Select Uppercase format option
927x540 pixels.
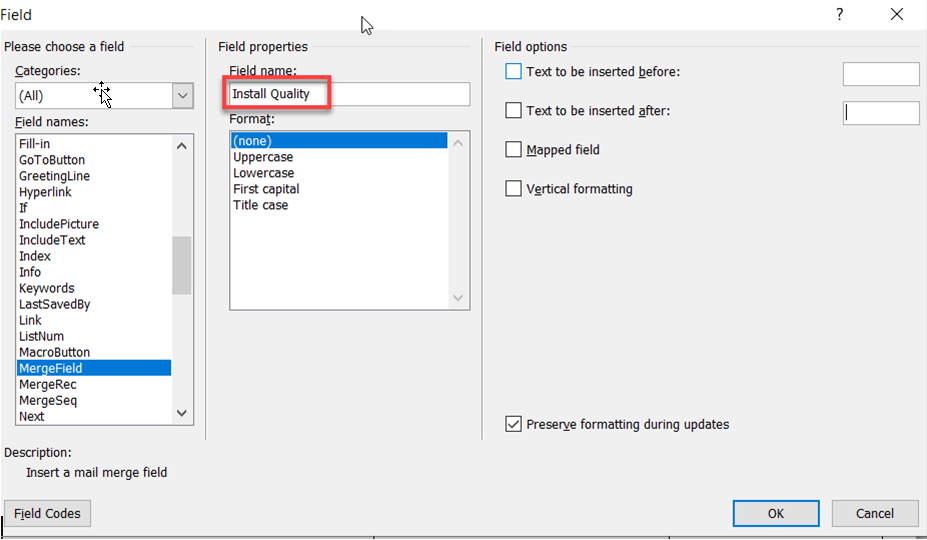(x=263, y=157)
